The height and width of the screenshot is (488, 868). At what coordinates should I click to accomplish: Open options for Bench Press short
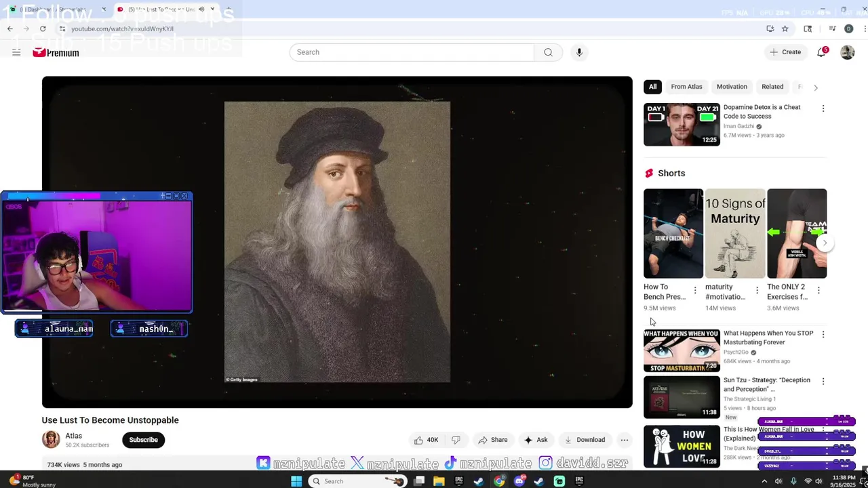[x=695, y=290]
